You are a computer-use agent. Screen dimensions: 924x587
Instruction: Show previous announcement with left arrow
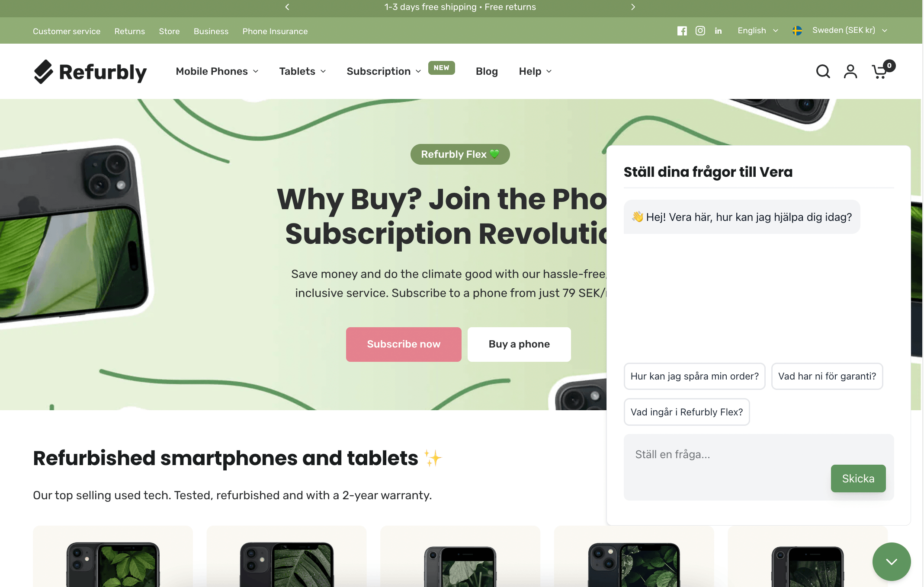pyautogui.click(x=287, y=7)
